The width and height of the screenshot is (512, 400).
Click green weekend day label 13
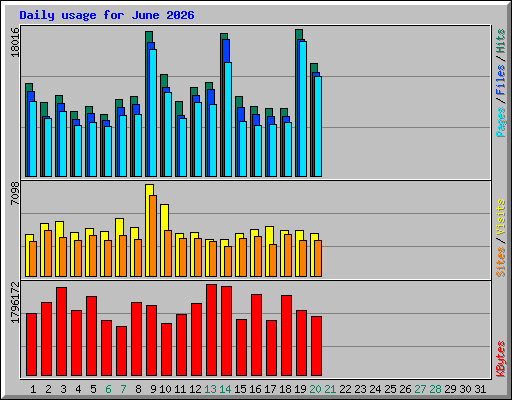point(210,389)
